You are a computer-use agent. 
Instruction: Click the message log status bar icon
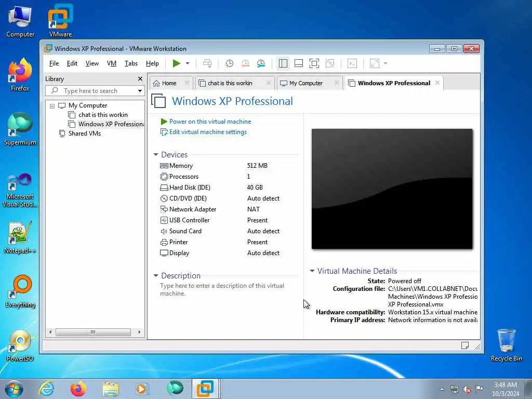pos(465,345)
